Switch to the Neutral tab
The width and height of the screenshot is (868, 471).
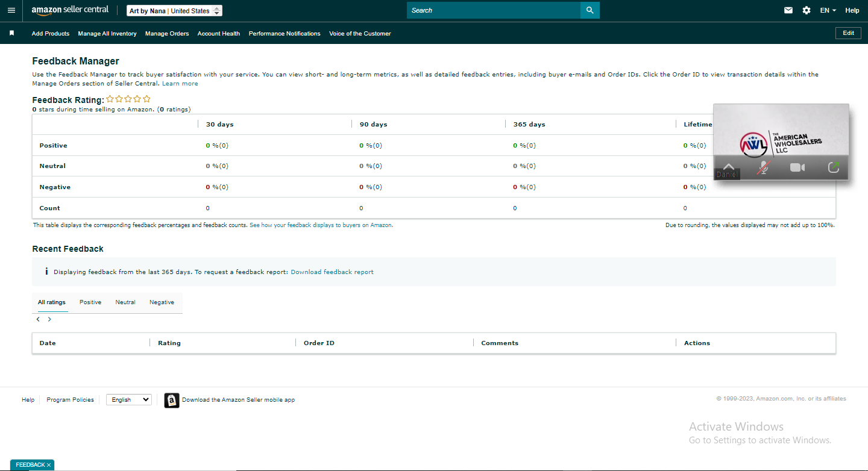pyautogui.click(x=125, y=302)
